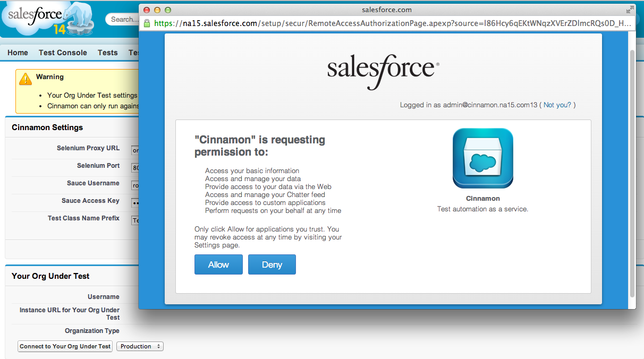
Task: Click 'Access your basic information' text
Action: pos(252,171)
